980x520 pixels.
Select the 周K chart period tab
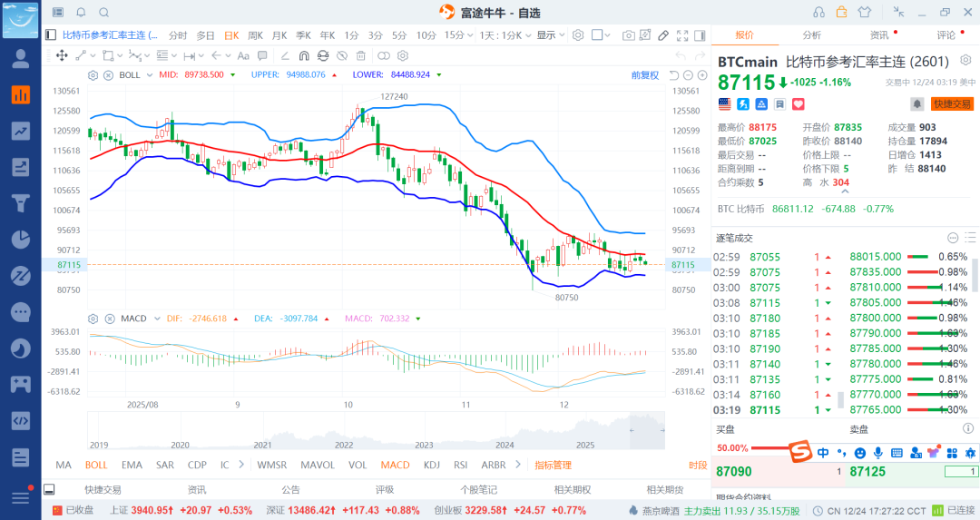pyautogui.click(x=255, y=35)
